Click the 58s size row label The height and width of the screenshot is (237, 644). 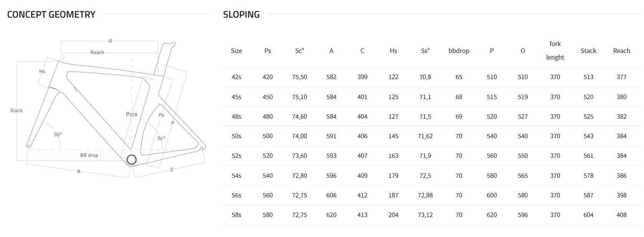click(x=237, y=215)
